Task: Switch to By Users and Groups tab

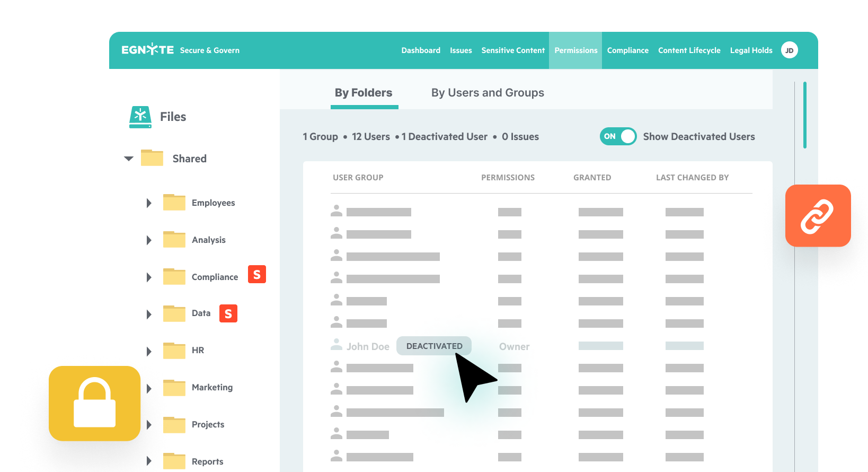Action: tap(488, 93)
